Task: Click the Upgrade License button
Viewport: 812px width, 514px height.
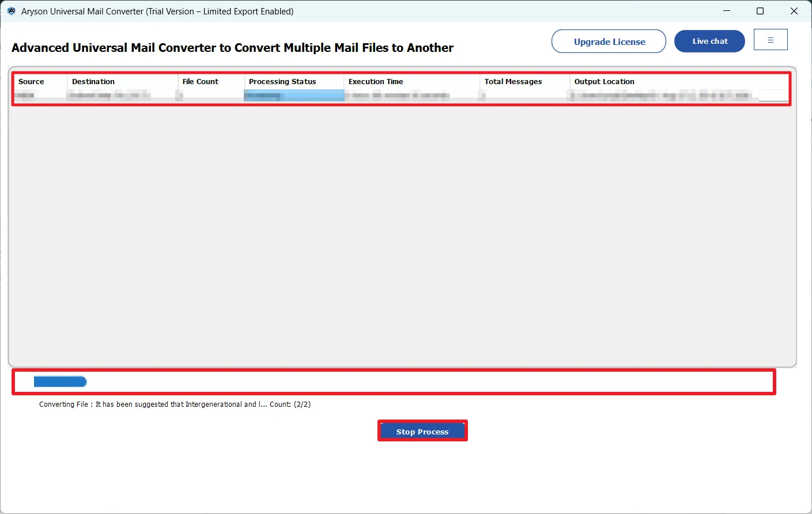Action: click(x=609, y=41)
